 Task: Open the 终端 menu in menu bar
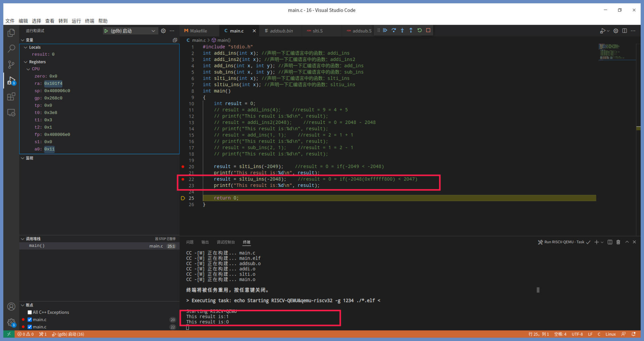click(90, 21)
